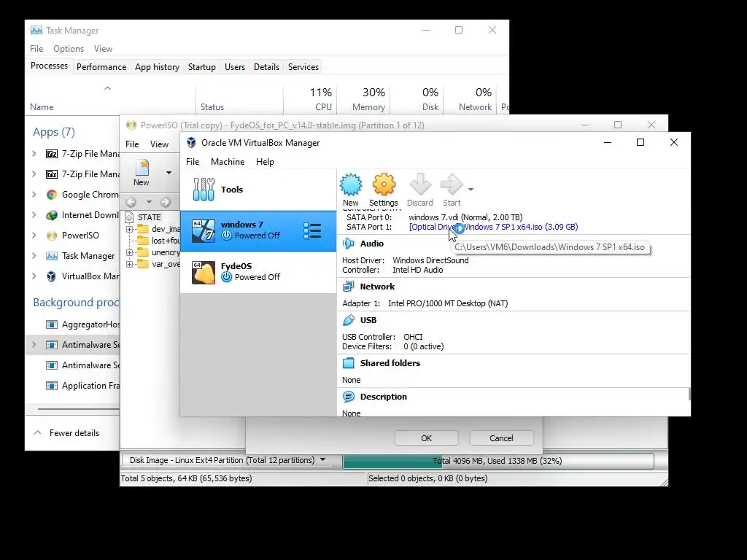Open the New dropdown arrow in PowerISO toolbar
Screen dimensions: 747x560
pyautogui.click(x=169, y=172)
